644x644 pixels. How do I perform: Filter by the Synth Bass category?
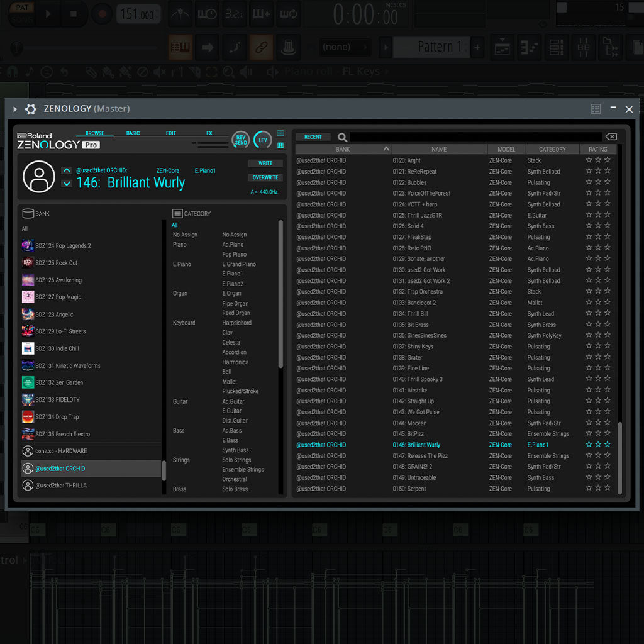pyautogui.click(x=235, y=450)
